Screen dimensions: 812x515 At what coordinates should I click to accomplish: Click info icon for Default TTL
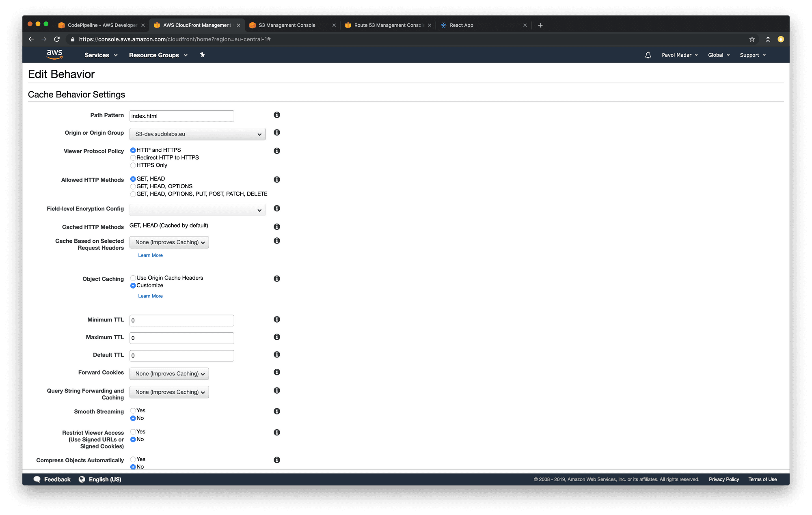click(277, 354)
